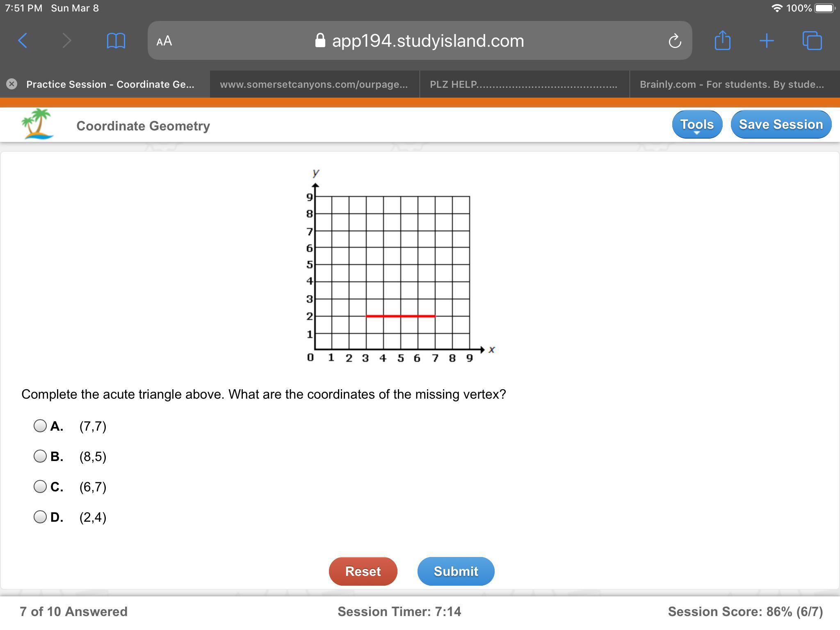840x630 pixels.
Task: Switch to the PLZ HELP tab
Action: coord(525,84)
